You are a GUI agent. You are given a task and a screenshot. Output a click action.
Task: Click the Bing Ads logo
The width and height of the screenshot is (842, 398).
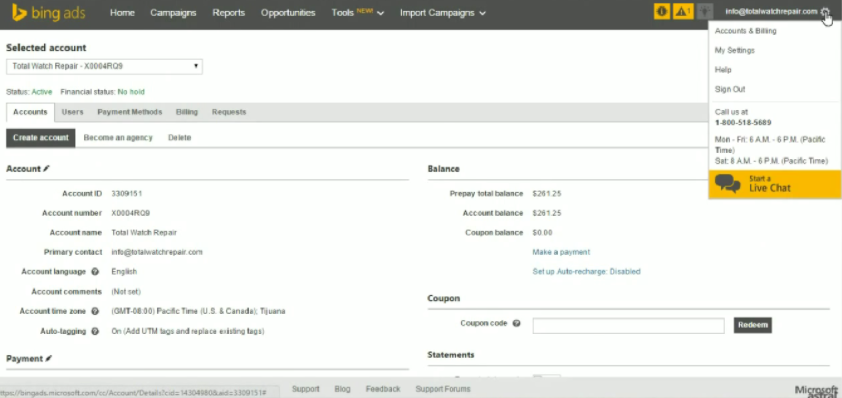click(48, 12)
